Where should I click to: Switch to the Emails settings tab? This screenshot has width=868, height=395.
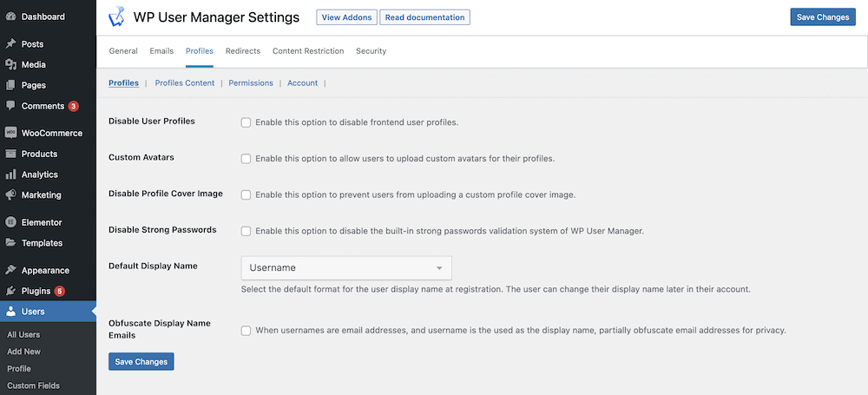point(161,51)
